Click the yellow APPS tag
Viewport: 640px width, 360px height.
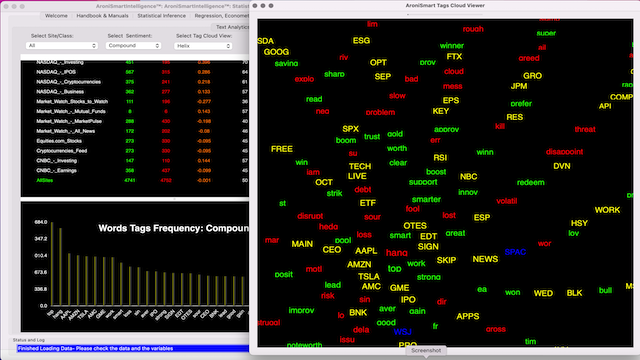tap(468, 316)
